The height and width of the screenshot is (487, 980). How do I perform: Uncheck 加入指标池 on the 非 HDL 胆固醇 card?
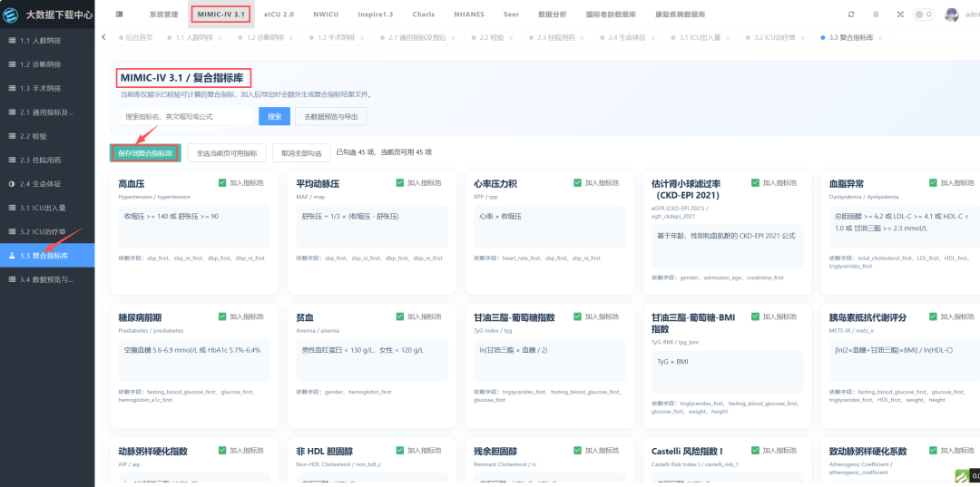tap(400, 450)
